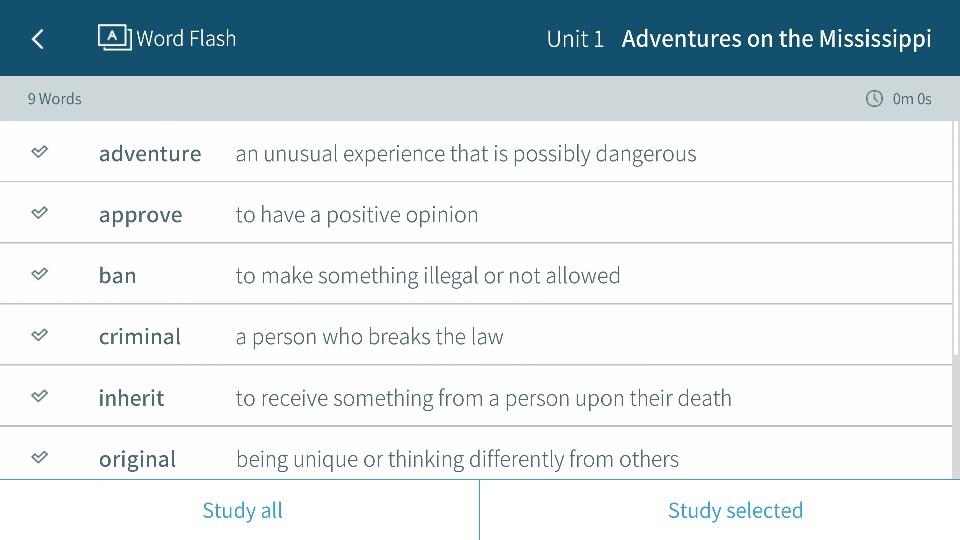Click the Word Flash flashcard icon
The image size is (960, 540).
click(x=114, y=37)
